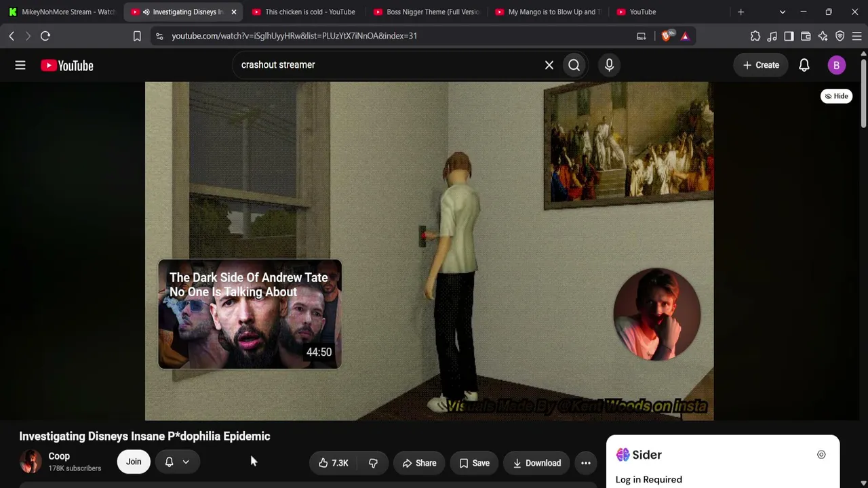Open Brave VPN shield icon
Screen dimensions: 868x488
point(840,36)
